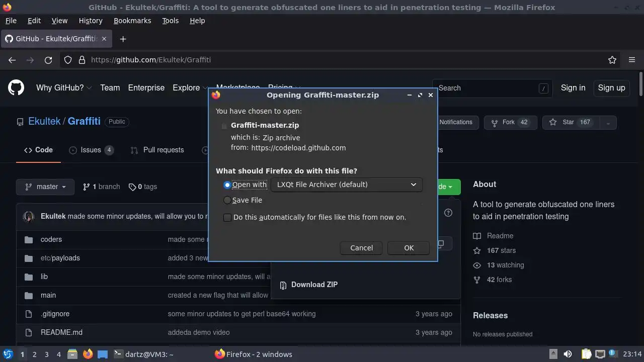Click the shield tracking protection icon

click(x=68, y=60)
